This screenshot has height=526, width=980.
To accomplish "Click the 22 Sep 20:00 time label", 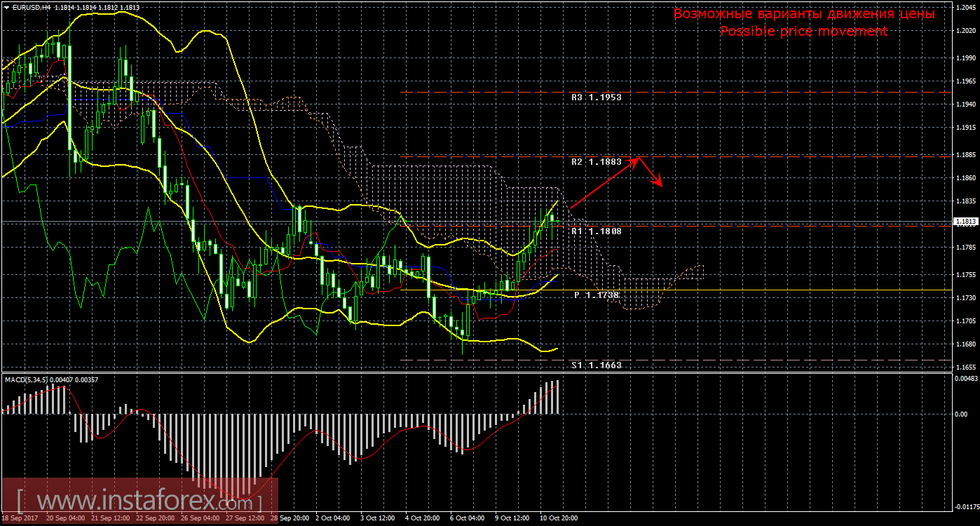I will [155, 518].
